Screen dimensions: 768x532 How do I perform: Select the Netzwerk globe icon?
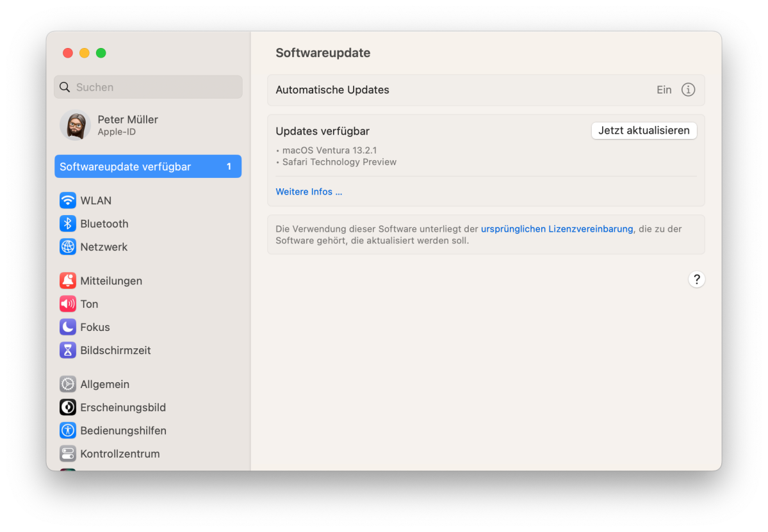point(68,246)
